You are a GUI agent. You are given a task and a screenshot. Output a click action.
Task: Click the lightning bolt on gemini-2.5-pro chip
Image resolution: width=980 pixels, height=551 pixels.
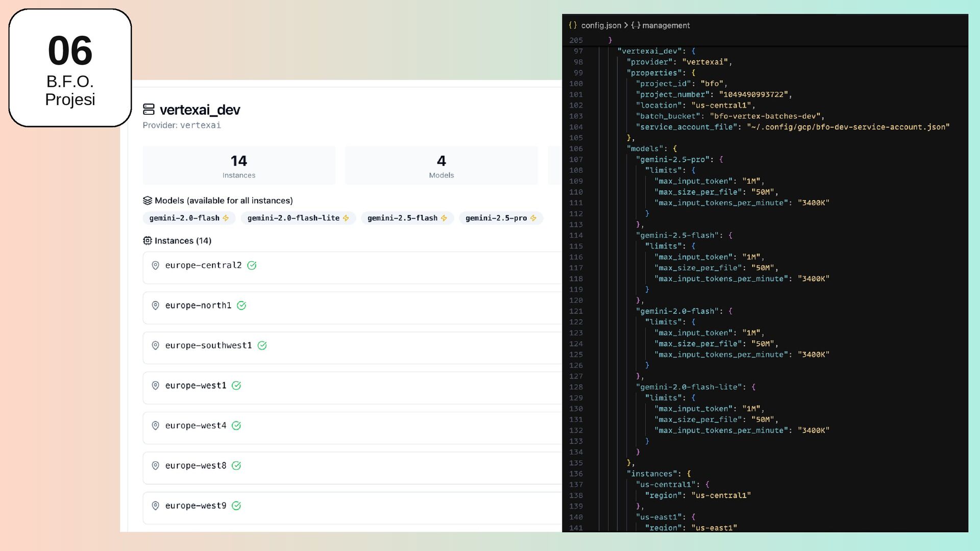(x=533, y=218)
